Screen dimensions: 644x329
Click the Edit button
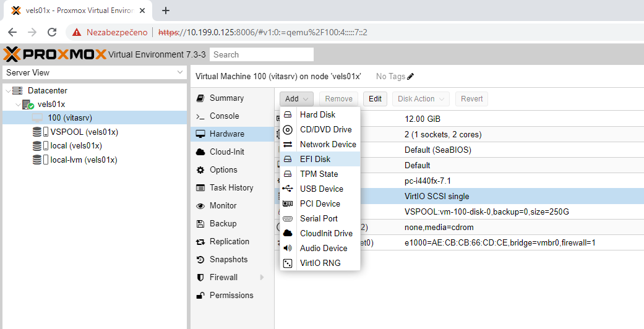tap(375, 99)
